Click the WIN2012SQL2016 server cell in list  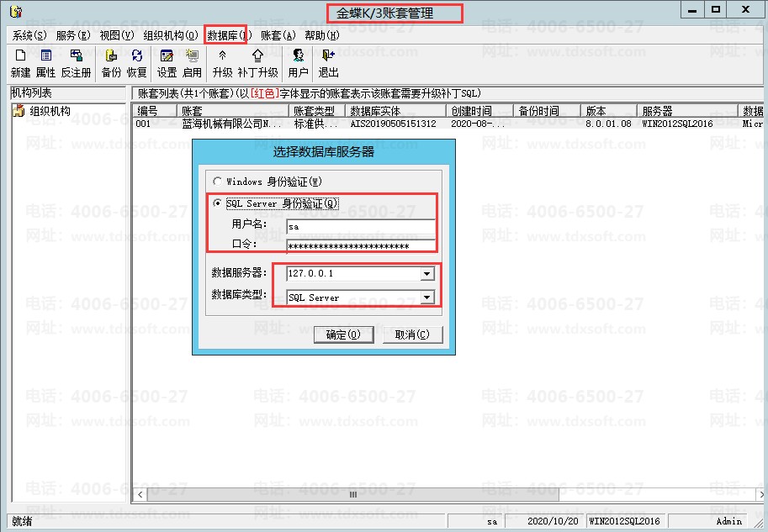[x=677, y=124]
